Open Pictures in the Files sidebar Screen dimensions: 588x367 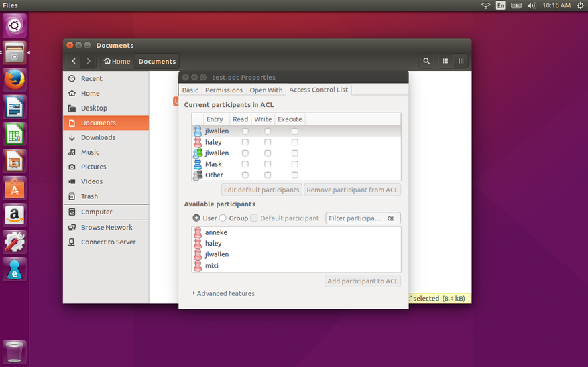[x=106, y=167]
